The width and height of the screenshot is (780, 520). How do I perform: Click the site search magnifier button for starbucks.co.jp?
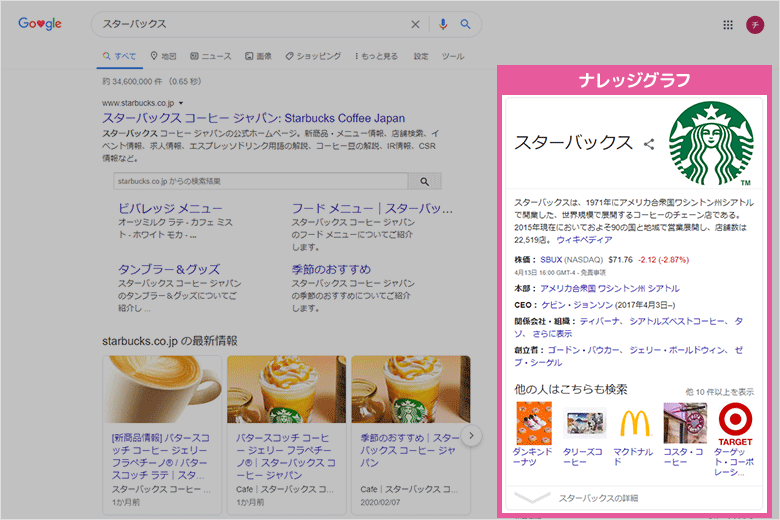pos(424,181)
